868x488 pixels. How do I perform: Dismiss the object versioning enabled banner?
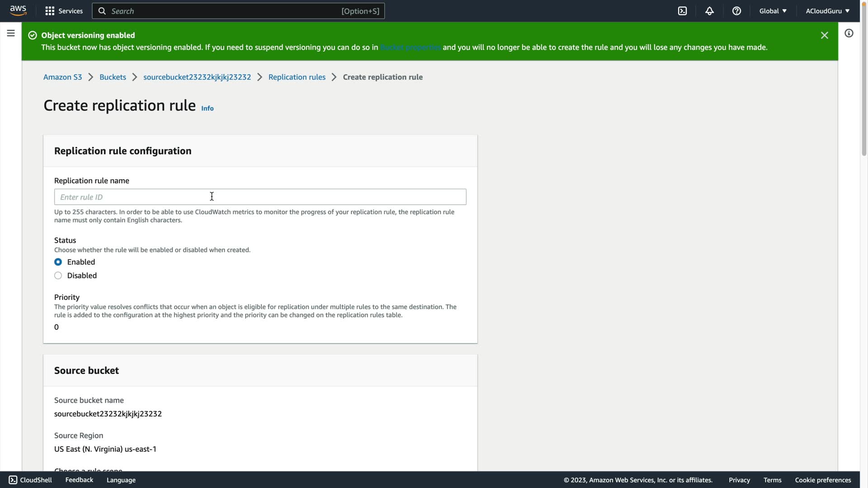pos(824,35)
